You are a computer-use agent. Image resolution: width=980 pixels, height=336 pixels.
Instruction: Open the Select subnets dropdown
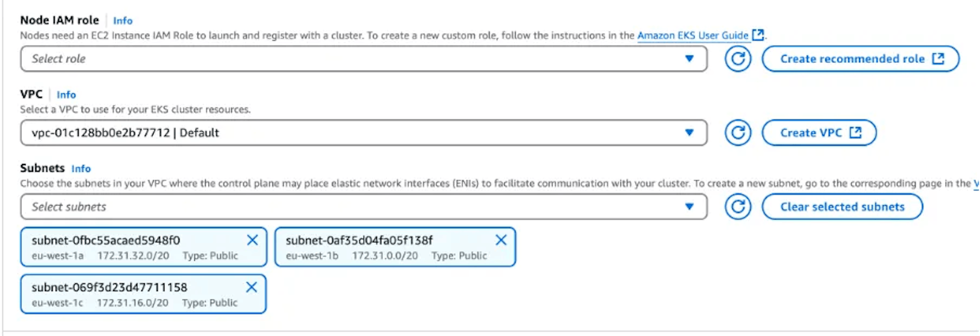coord(364,207)
